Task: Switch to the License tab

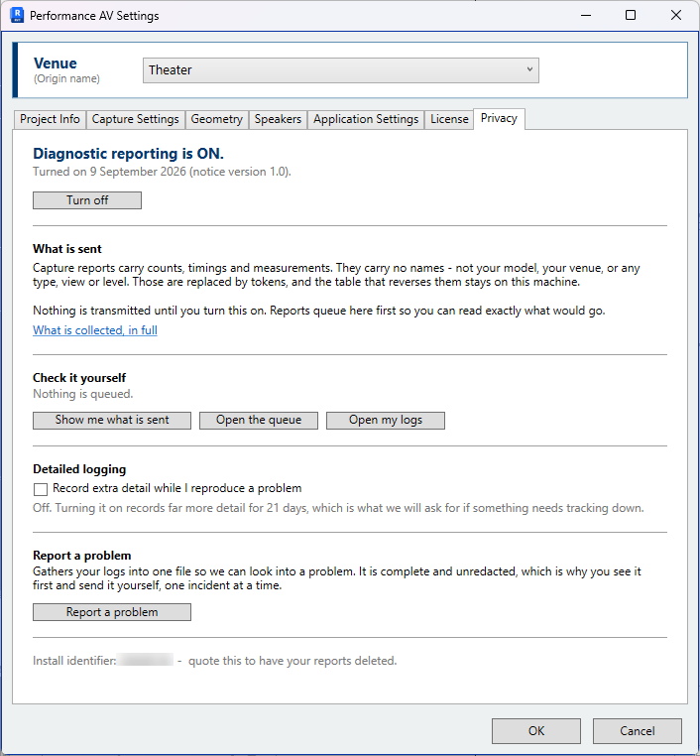Action: click(449, 119)
